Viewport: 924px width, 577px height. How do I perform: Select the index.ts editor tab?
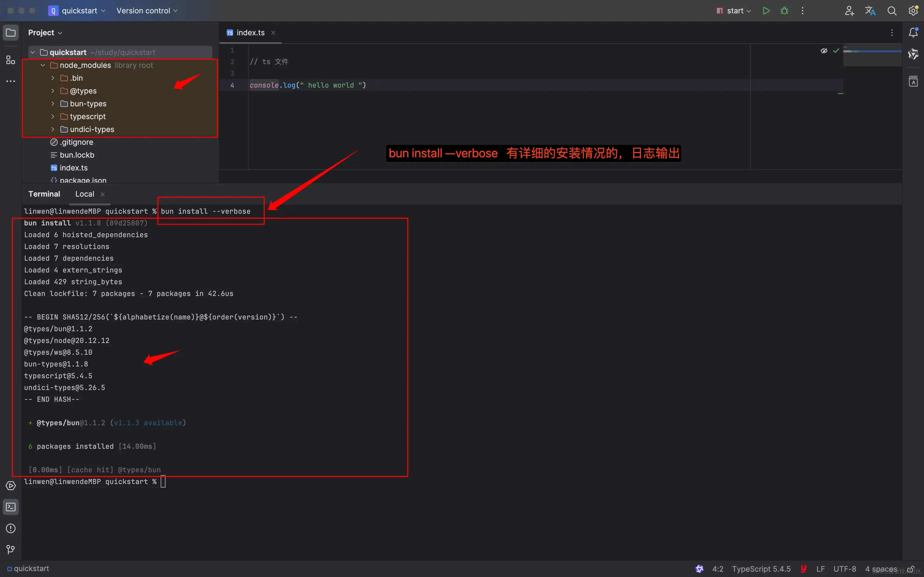[250, 33]
